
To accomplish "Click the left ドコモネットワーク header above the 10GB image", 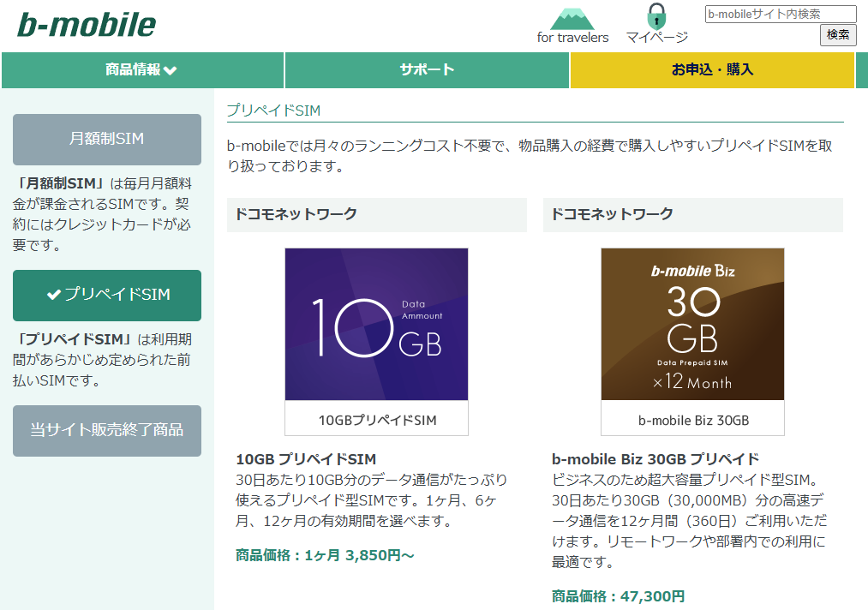I will [x=377, y=214].
